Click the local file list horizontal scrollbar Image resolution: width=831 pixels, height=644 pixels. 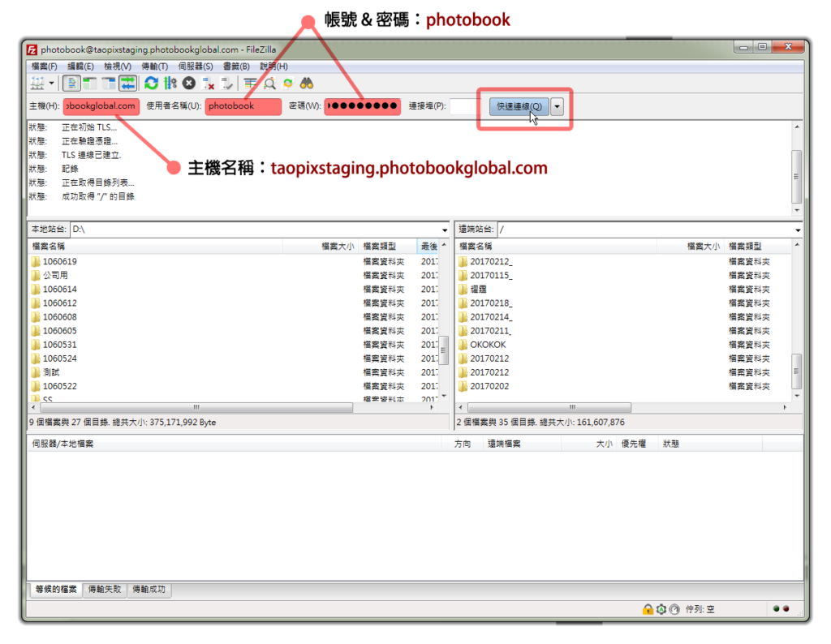point(193,408)
